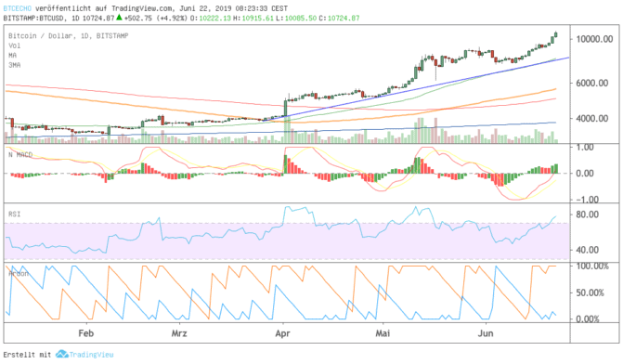
Task: Click the MACD 0.00 axis value
Action: [585, 174]
